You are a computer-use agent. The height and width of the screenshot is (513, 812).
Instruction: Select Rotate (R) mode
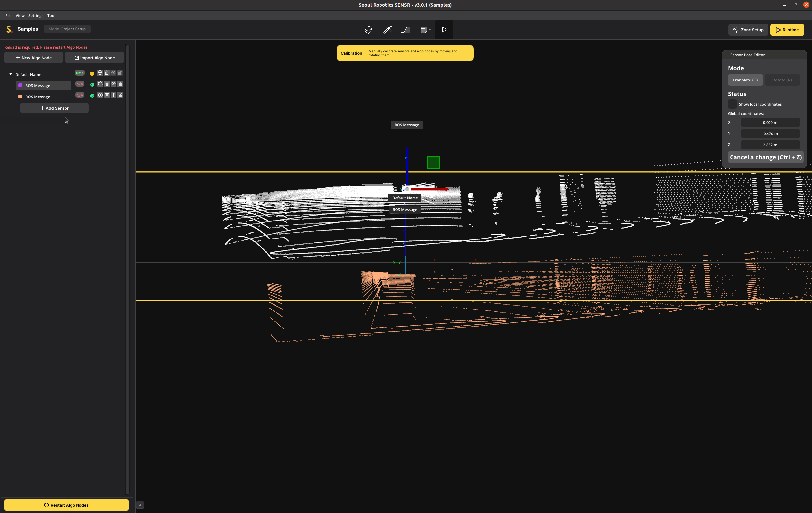(782, 80)
